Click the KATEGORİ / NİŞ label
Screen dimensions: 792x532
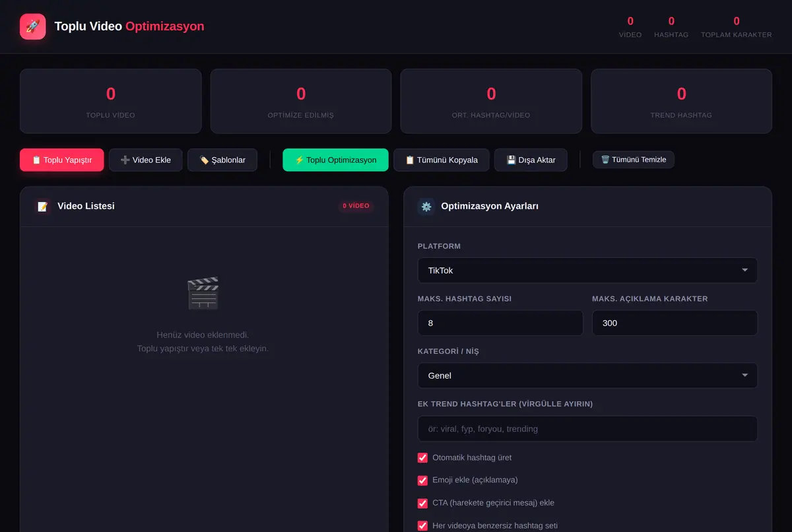pos(448,351)
